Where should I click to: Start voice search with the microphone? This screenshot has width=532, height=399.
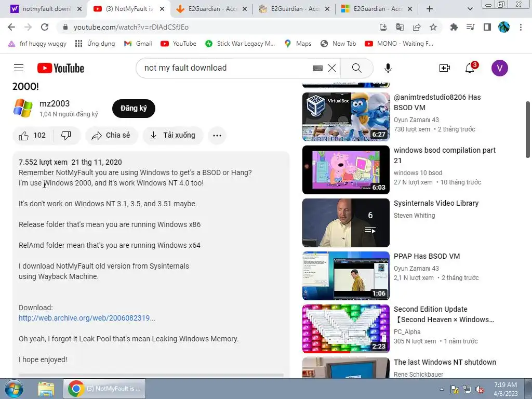click(x=388, y=68)
